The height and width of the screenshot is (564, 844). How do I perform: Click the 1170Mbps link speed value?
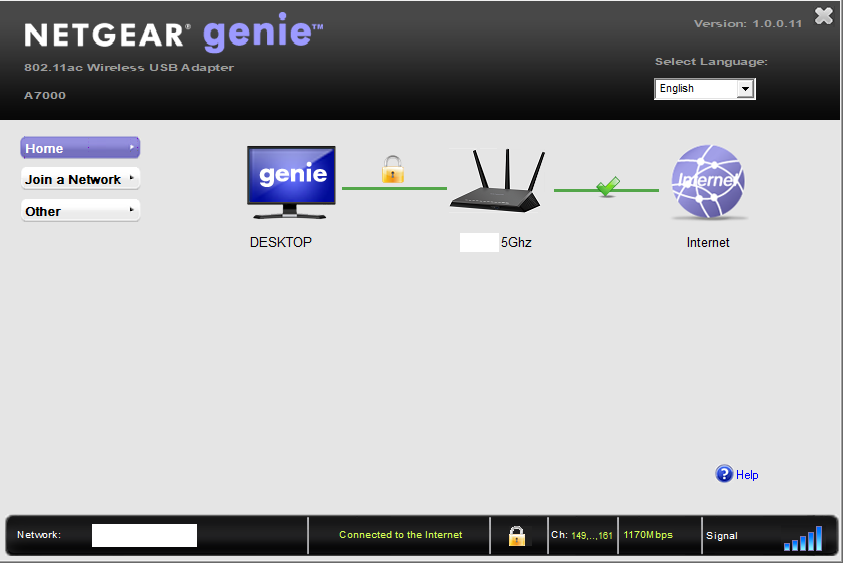(x=648, y=534)
